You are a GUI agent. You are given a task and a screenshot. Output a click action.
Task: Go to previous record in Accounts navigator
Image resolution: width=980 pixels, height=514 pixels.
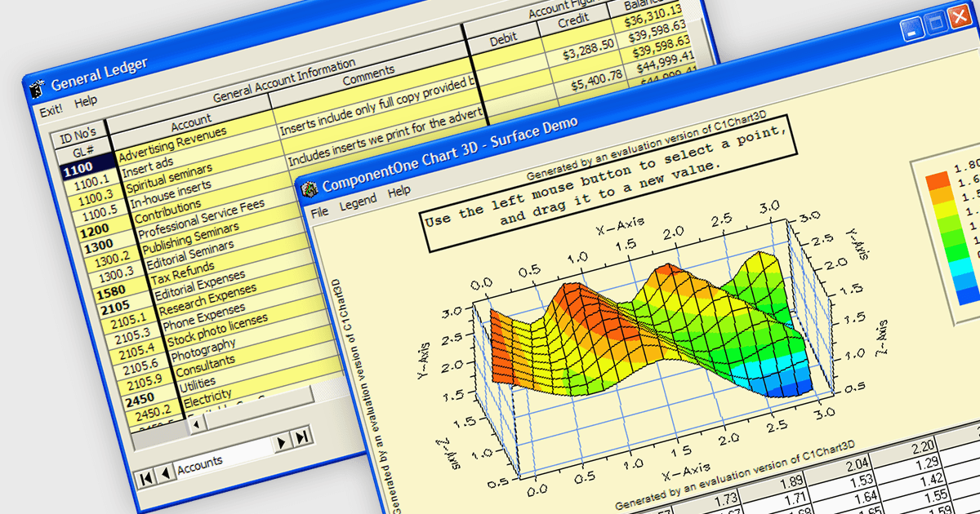166,474
